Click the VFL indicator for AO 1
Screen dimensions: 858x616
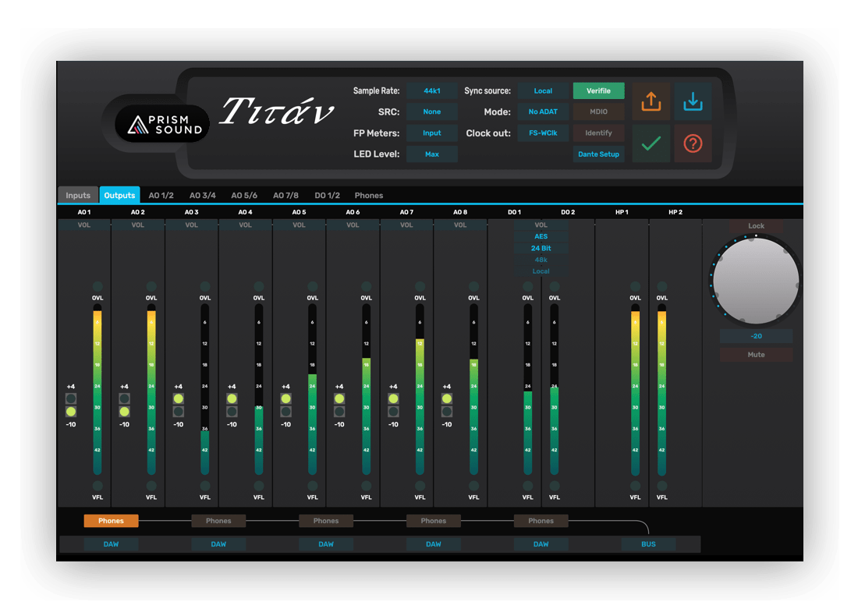(x=97, y=486)
